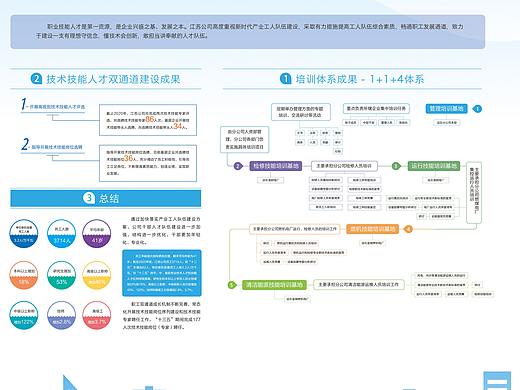
Task: Click the green 53% circle
Action: pos(61,275)
